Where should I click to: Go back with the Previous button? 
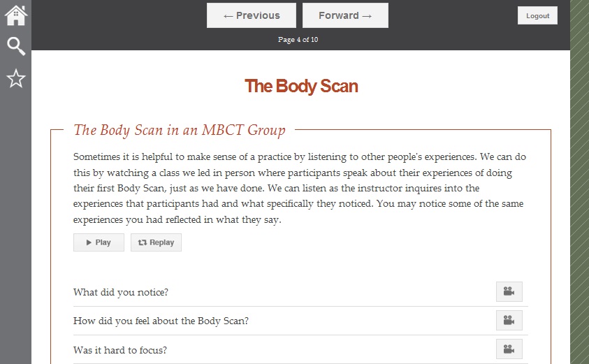point(252,15)
